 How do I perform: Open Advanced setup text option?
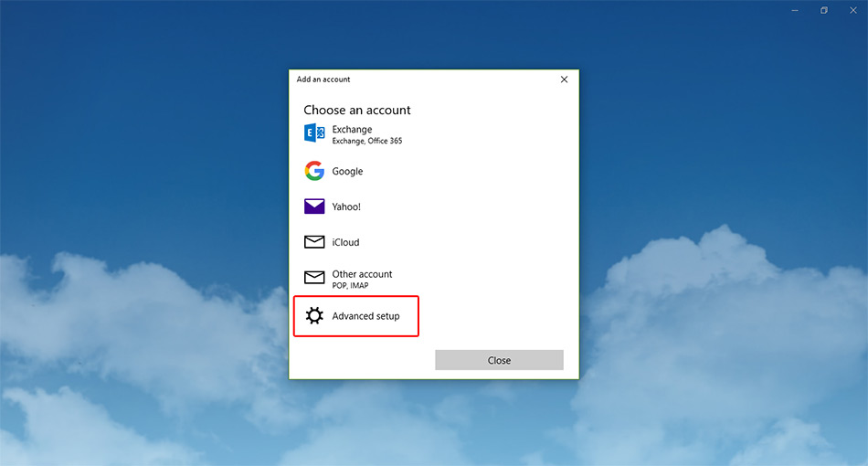(365, 316)
